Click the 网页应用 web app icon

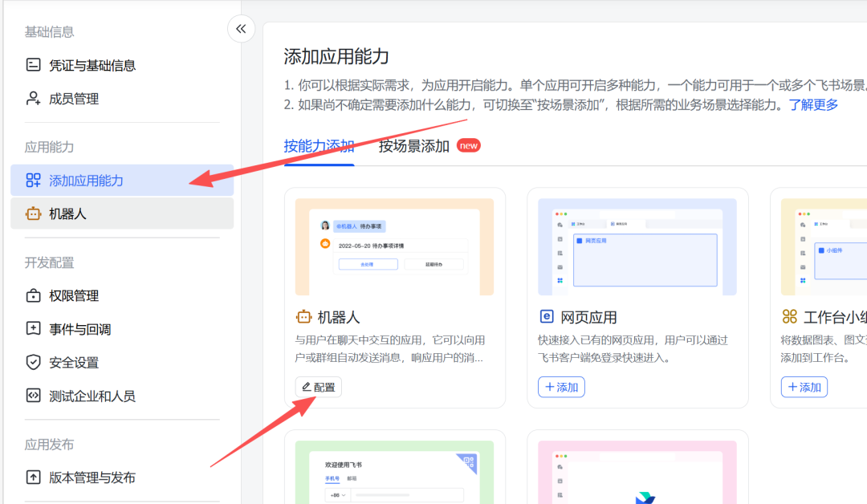point(547,316)
